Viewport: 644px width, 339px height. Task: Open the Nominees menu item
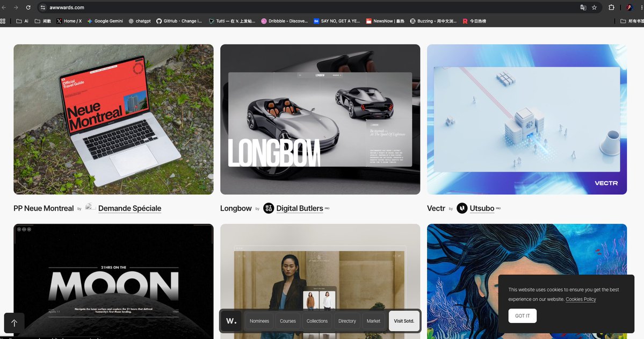tap(259, 321)
